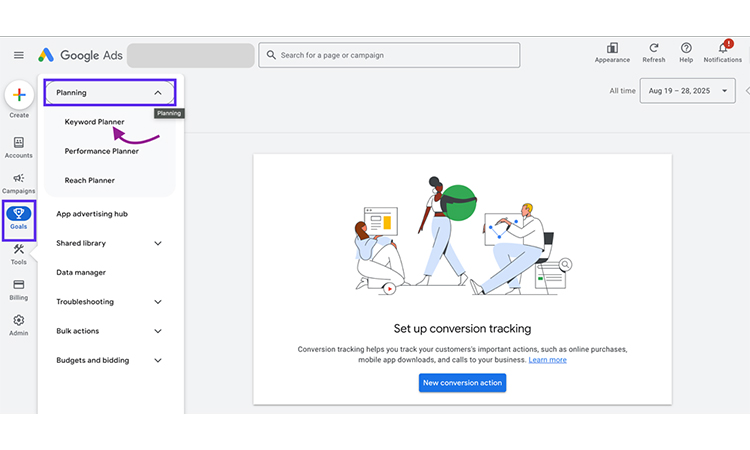Open the Help menu
The image size is (750, 450).
coord(686,53)
